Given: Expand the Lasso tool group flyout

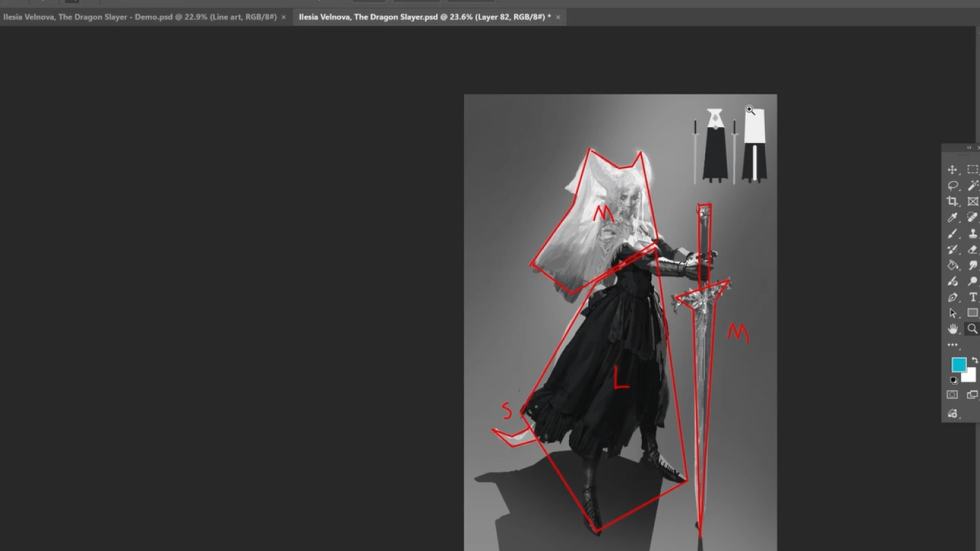Looking at the screenshot, I should (x=959, y=191).
